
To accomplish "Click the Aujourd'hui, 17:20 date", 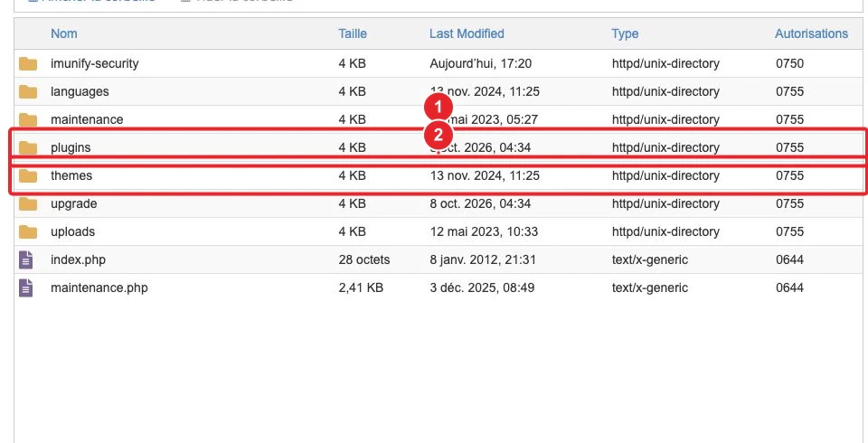I will click(480, 63).
